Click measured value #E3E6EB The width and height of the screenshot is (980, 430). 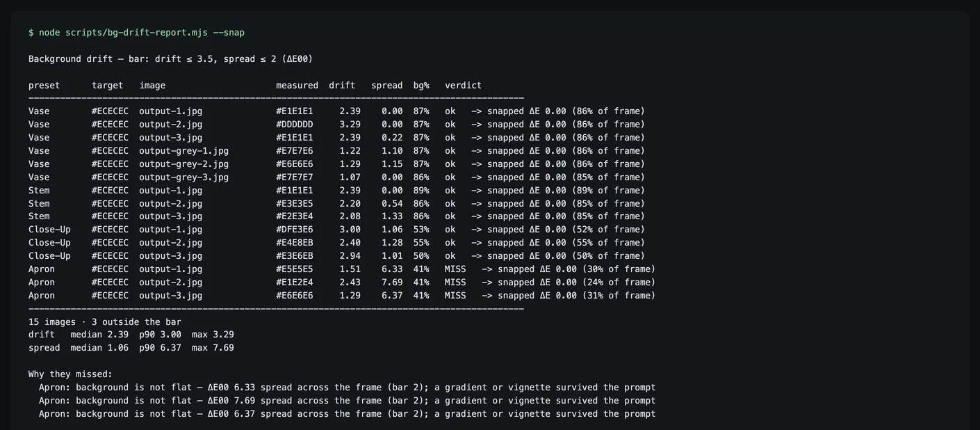(295, 256)
